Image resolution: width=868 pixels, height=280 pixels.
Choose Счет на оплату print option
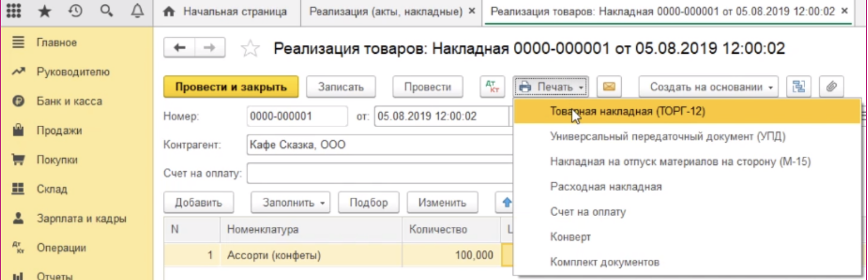coord(587,212)
